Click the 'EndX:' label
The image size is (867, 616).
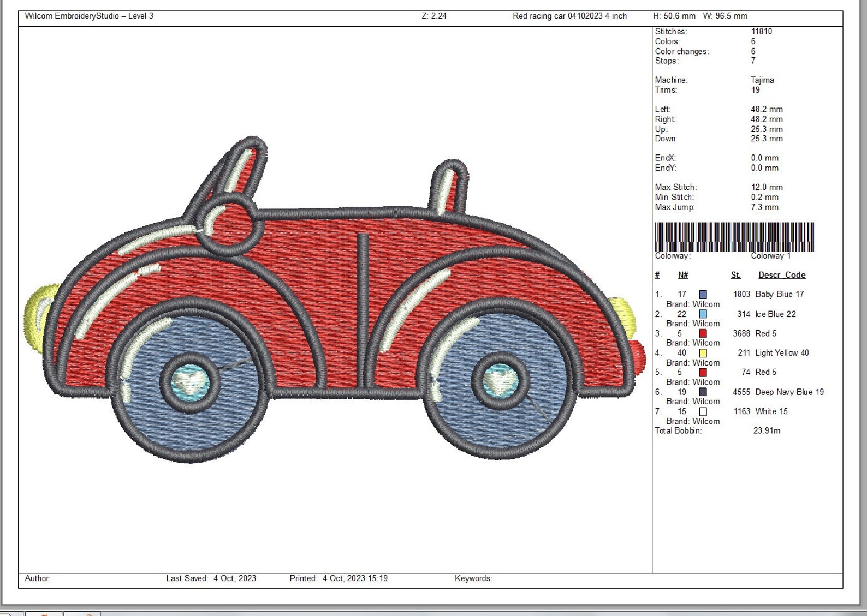click(x=666, y=158)
